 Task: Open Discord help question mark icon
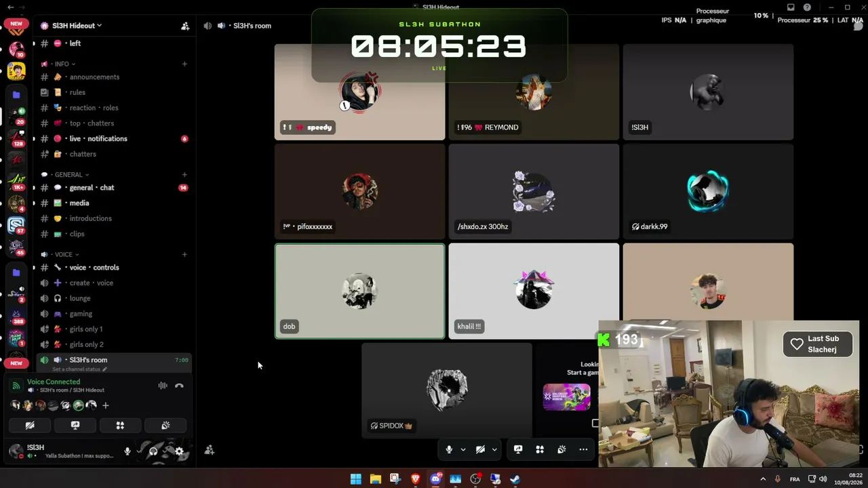click(807, 7)
